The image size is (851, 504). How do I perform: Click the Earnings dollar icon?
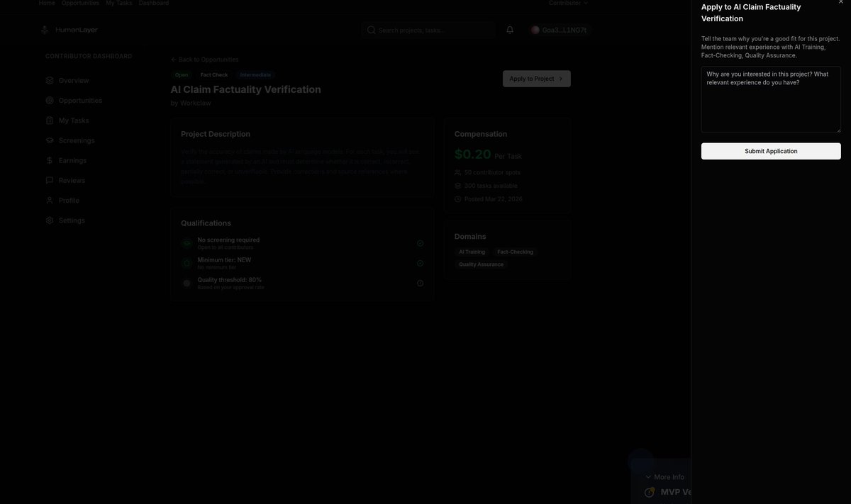tap(50, 160)
